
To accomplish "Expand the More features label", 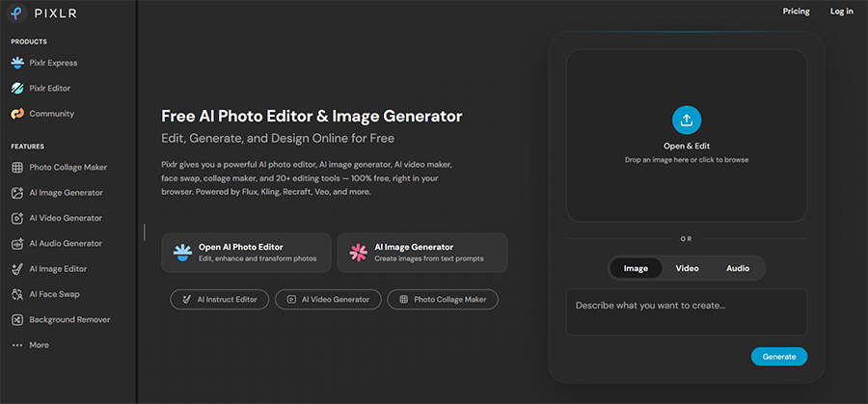I will (39, 345).
